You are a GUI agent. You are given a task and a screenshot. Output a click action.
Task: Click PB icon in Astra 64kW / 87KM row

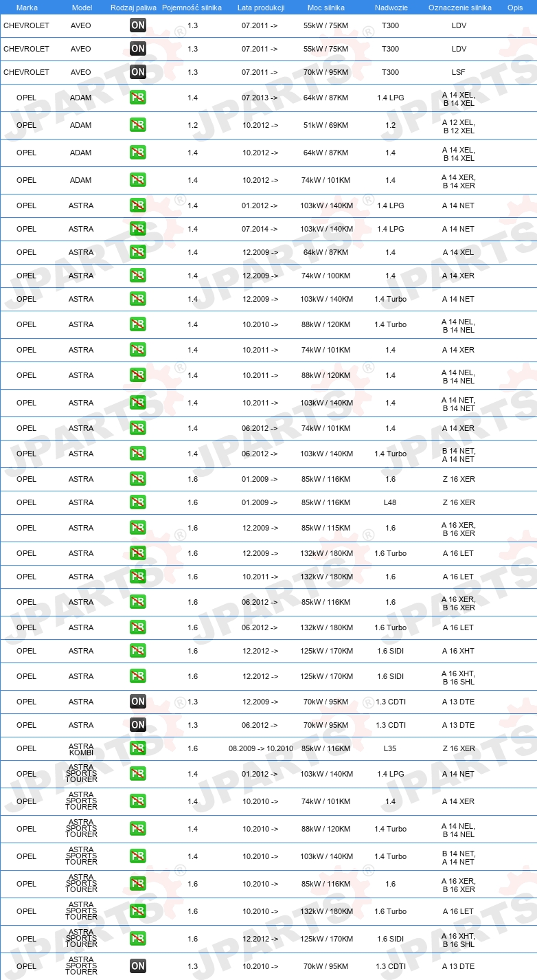click(x=138, y=252)
